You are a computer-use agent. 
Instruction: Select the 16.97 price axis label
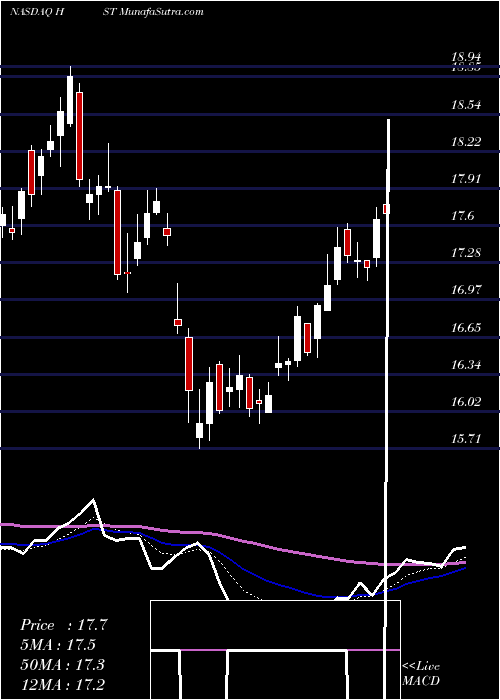(x=467, y=290)
